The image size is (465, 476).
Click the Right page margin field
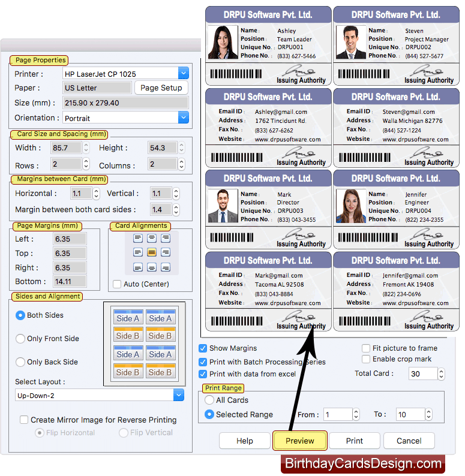pos(70,268)
